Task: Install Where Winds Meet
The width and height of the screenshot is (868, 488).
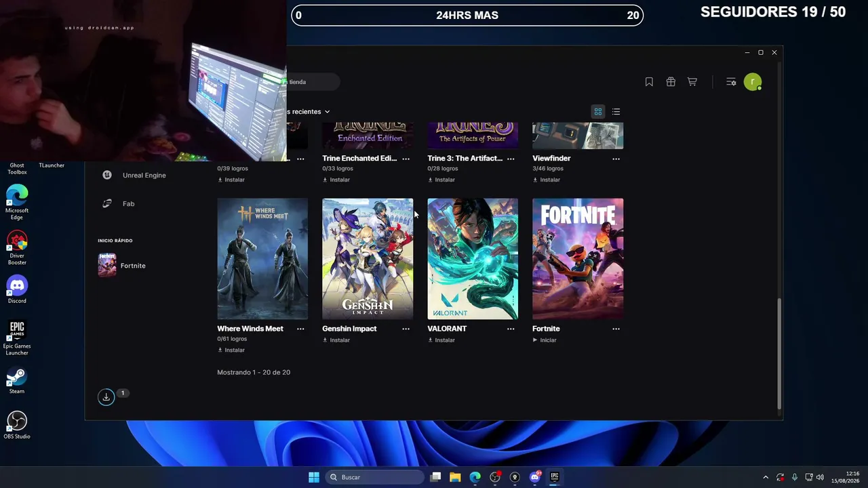Action: 231,350
